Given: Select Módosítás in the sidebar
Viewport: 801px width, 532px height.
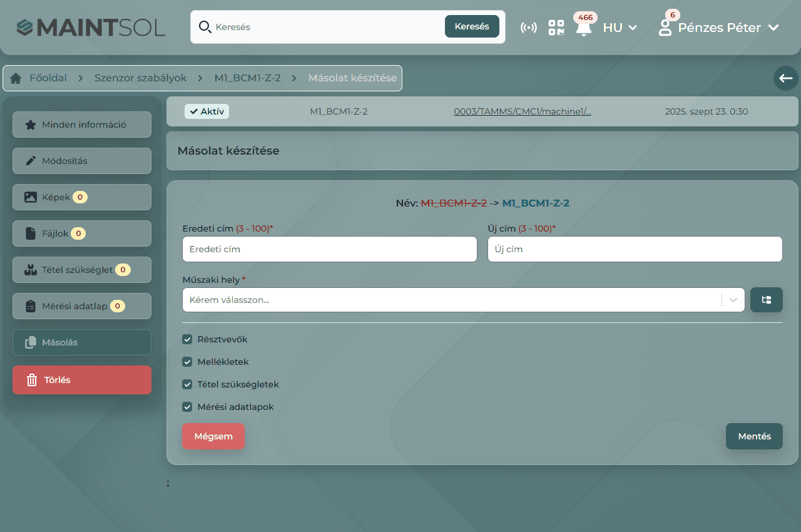Looking at the screenshot, I should [x=82, y=161].
